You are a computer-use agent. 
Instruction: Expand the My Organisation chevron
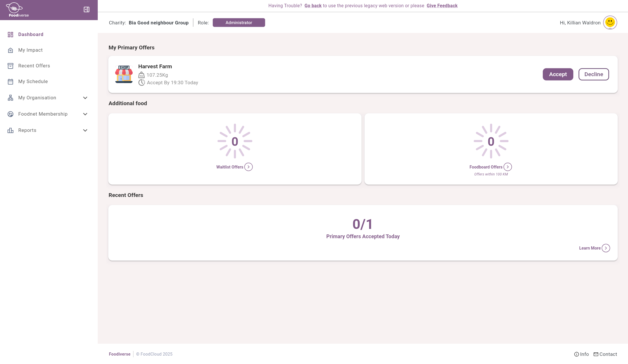tap(85, 98)
